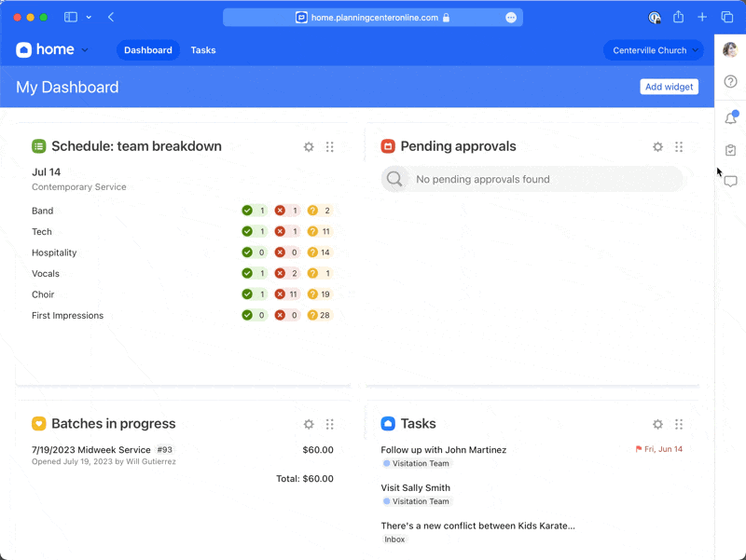Click drag handle on Pending approvals widget
Image resolution: width=746 pixels, height=560 pixels.
tap(679, 147)
